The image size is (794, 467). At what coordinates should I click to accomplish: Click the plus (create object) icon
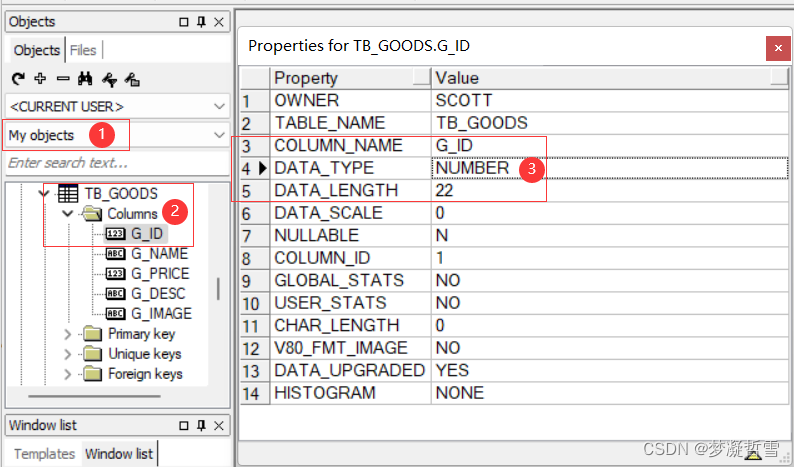click(x=40, y=79)
